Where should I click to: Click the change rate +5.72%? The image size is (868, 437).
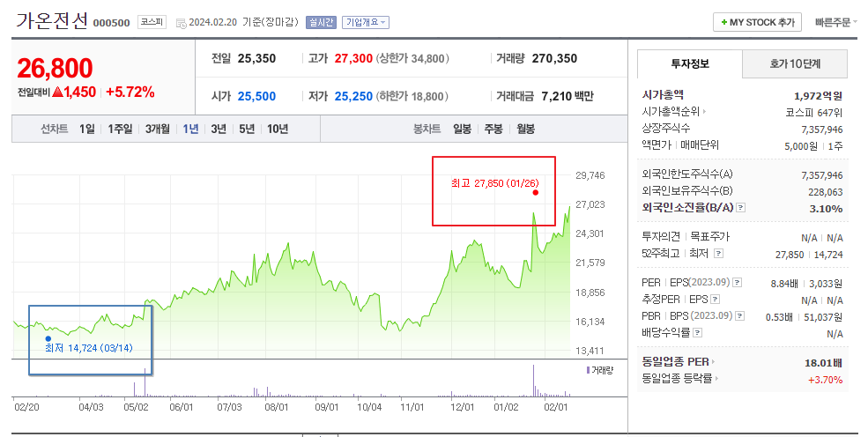[130, 92]
